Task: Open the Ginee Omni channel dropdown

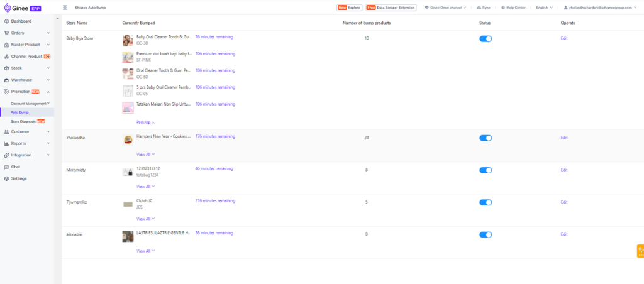Action: [445, 8]
